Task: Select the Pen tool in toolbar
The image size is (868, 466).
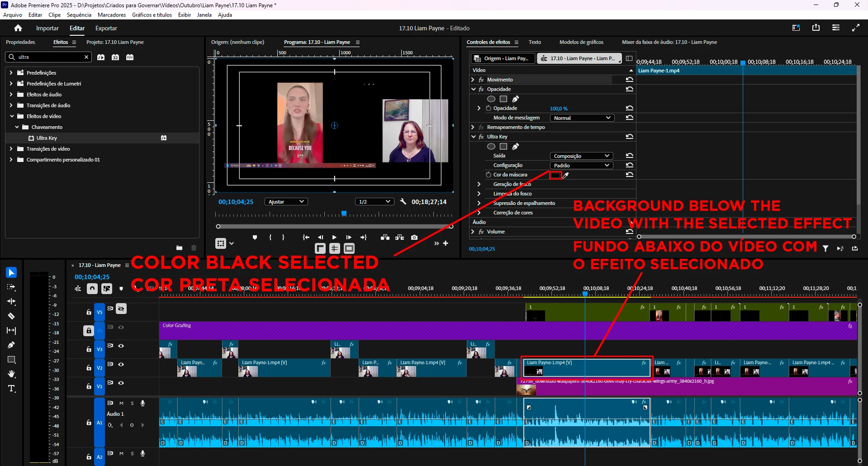Action: 11,345
